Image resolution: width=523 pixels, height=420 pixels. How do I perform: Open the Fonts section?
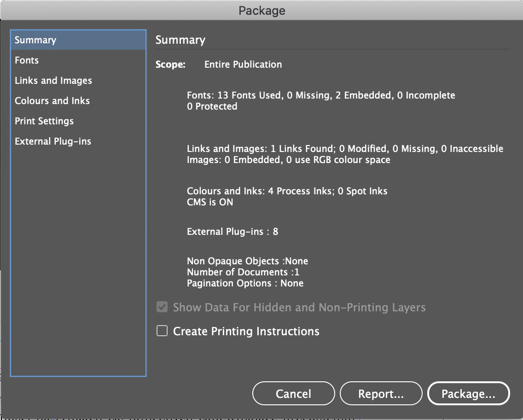tap(27, 60)
